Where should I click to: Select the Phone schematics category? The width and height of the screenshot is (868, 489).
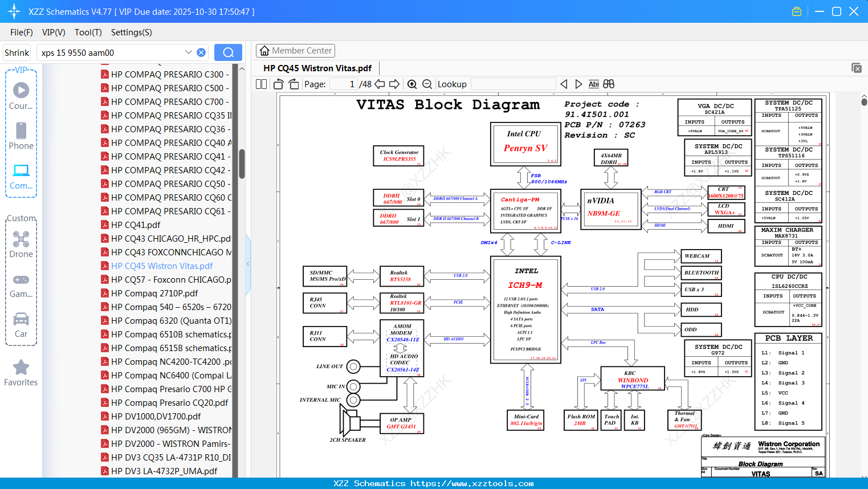[21, 136]
